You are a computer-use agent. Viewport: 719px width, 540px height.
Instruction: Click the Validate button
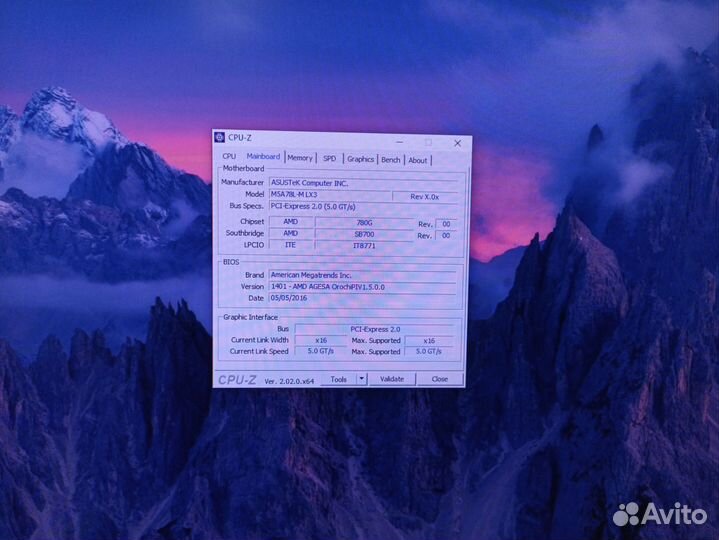pos(392,379)
